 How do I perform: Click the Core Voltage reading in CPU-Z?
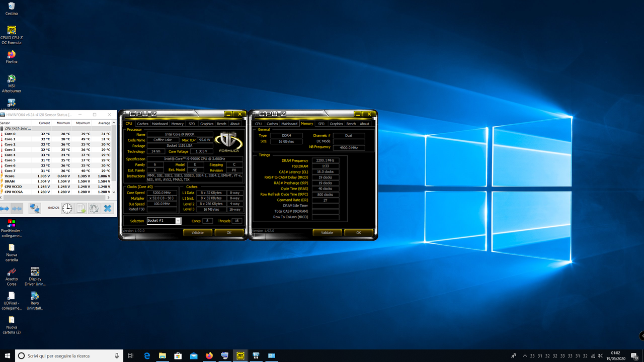click(x=201, y=151)
